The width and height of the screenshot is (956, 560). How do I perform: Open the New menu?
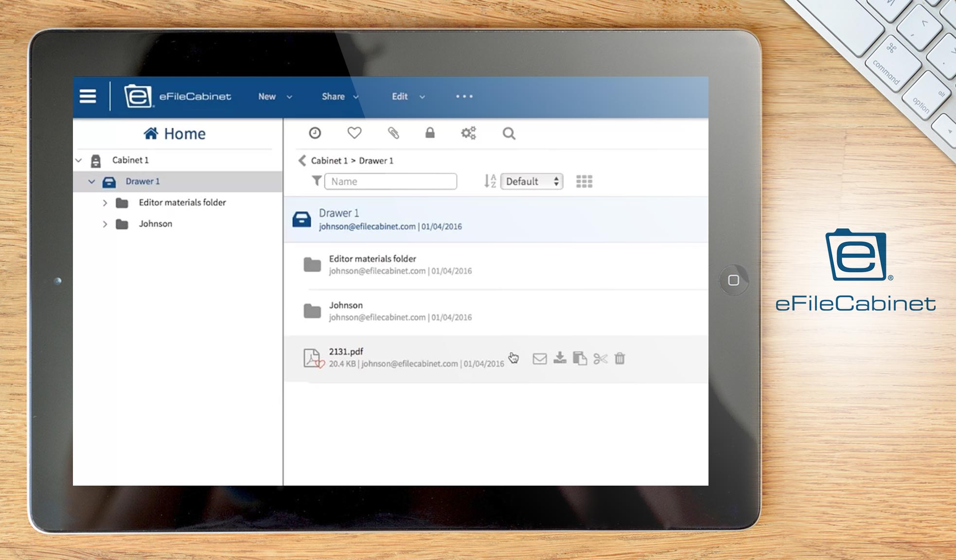click(266, 97)
